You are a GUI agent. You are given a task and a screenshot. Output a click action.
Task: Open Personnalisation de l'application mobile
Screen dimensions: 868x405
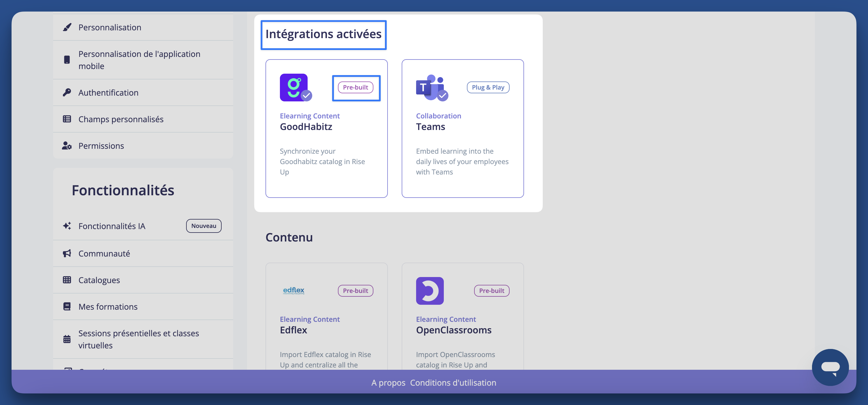click(143, 60)
